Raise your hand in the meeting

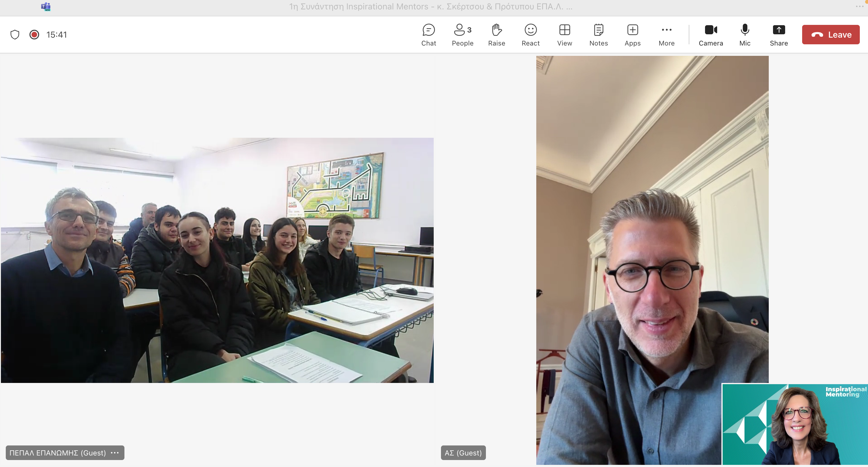click(x=496, y=34)
